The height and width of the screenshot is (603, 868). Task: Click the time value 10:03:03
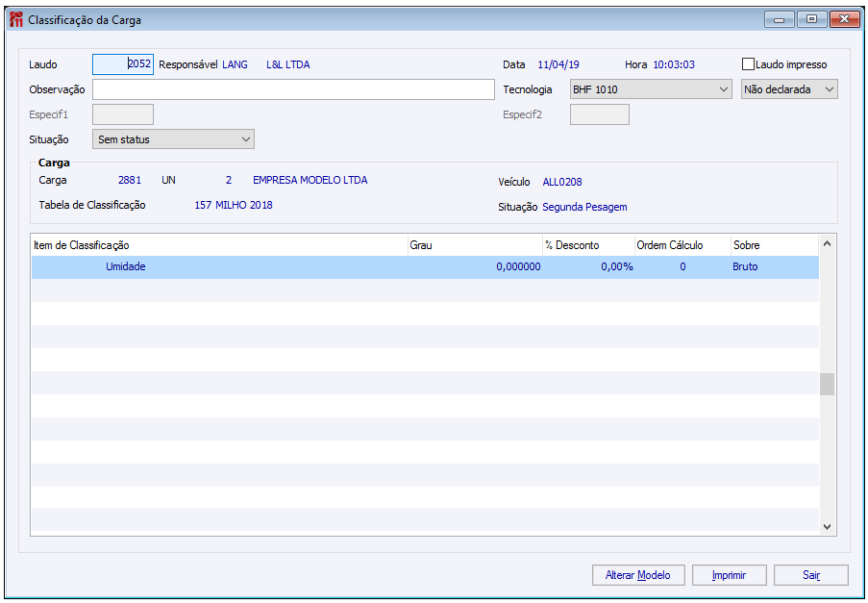click(x=674, y=64)
